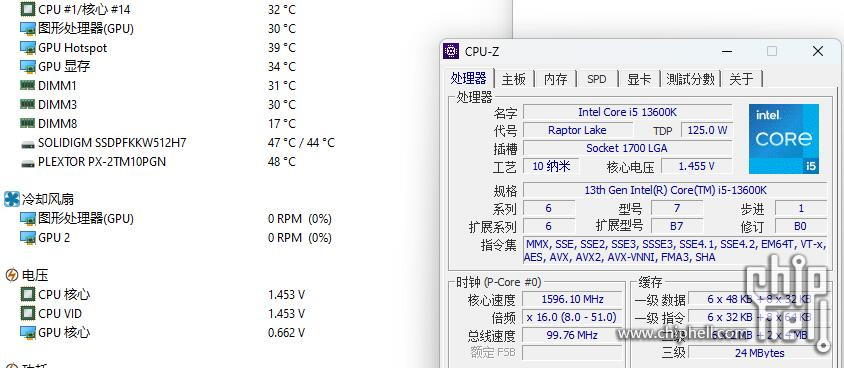The image size is (844, 368).
Task: Click the 名字 field Intel Core i5 13600K
Action: coord(628,112)
